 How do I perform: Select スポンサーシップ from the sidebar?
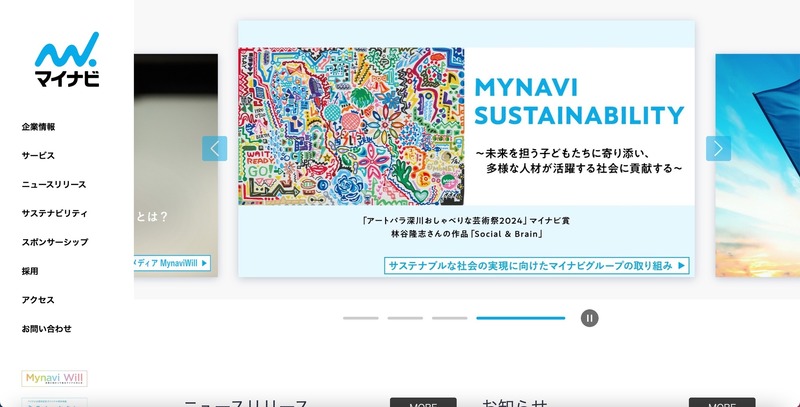coord(55,242)
